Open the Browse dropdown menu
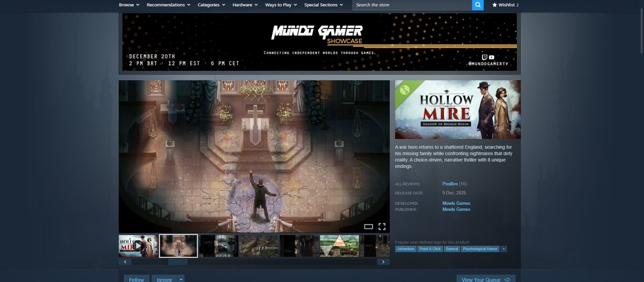This screenshot has height=282, width=644. click(129, 5)
